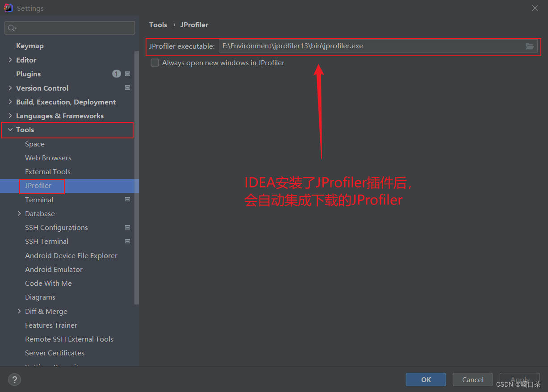
Task: Click the Tools breadcrumb link
Action: 158,25
